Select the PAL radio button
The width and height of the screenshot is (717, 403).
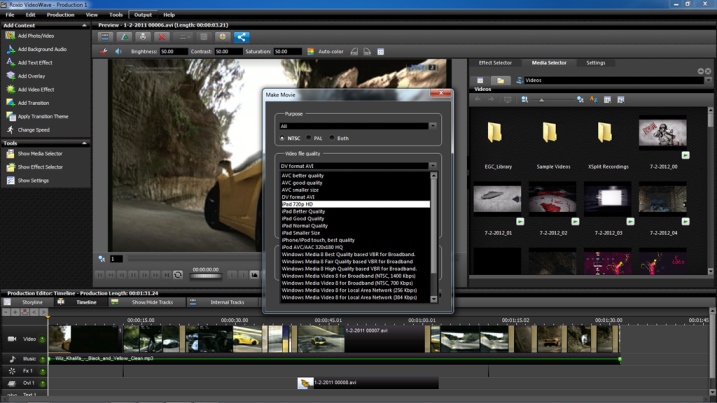[309, 138]
